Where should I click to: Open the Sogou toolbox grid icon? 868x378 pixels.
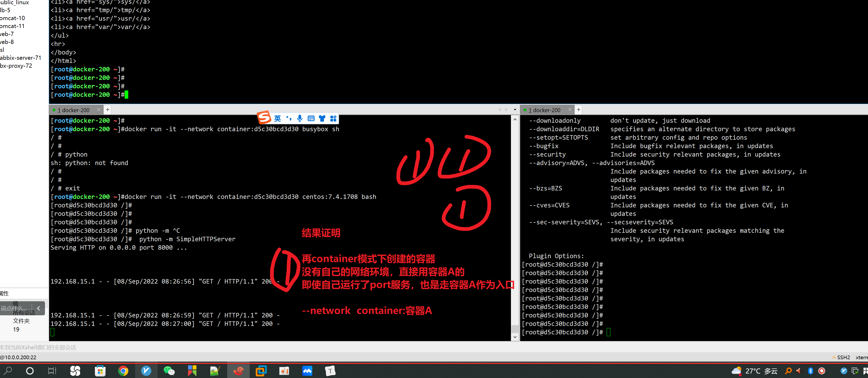(x=333, y=118)
